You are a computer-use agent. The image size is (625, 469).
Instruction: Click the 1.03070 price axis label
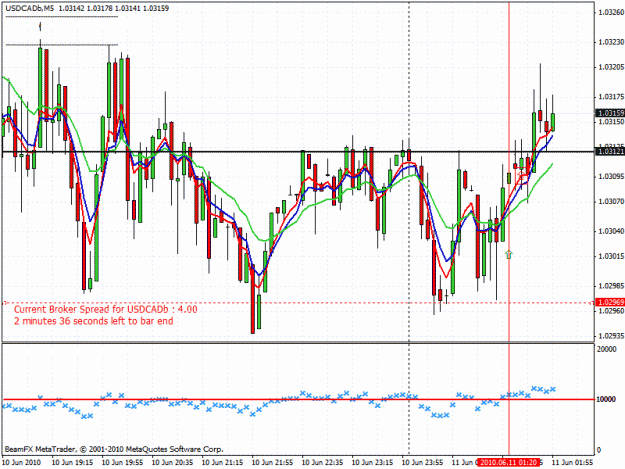click(611, 202)
